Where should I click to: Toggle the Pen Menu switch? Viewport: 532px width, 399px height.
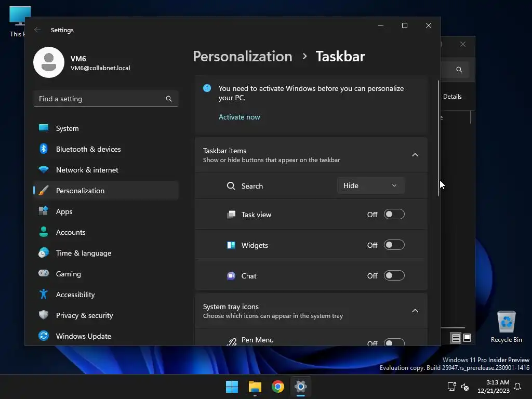coord(394,342)
